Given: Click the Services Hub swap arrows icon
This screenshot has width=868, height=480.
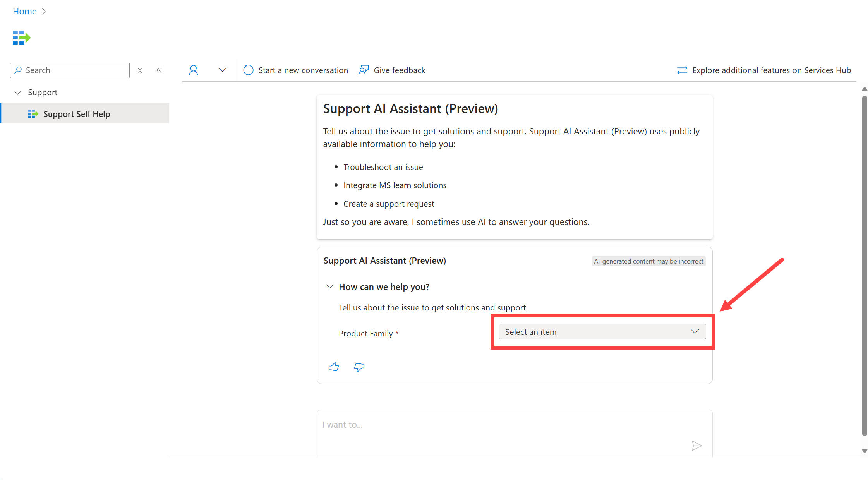Looking at the screenshot, I should pos(682,70).
